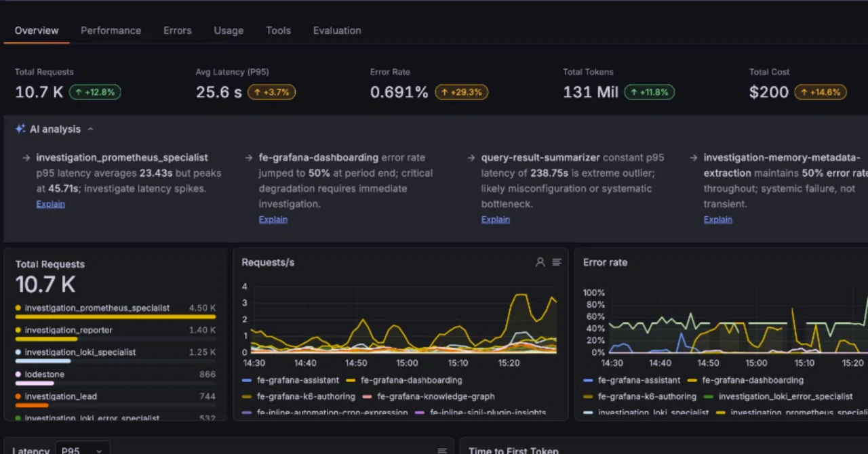
Task: Click the 744 investigation_lead request count
Action: point(208,396)
